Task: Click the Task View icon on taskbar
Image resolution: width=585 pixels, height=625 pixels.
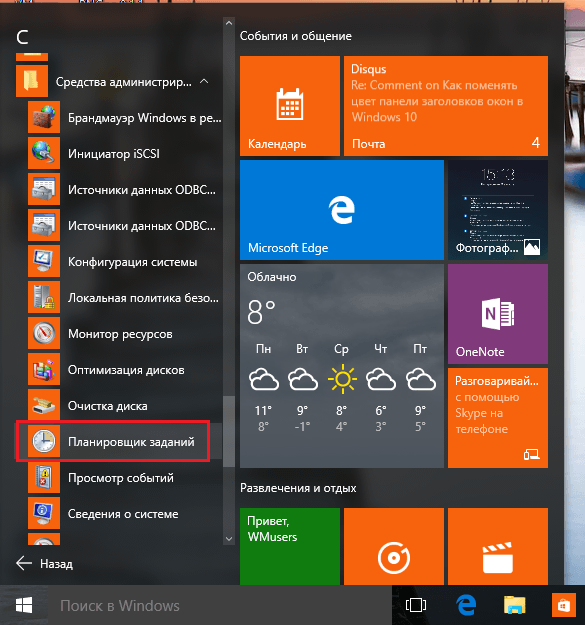Action: (x=416, y=605)
